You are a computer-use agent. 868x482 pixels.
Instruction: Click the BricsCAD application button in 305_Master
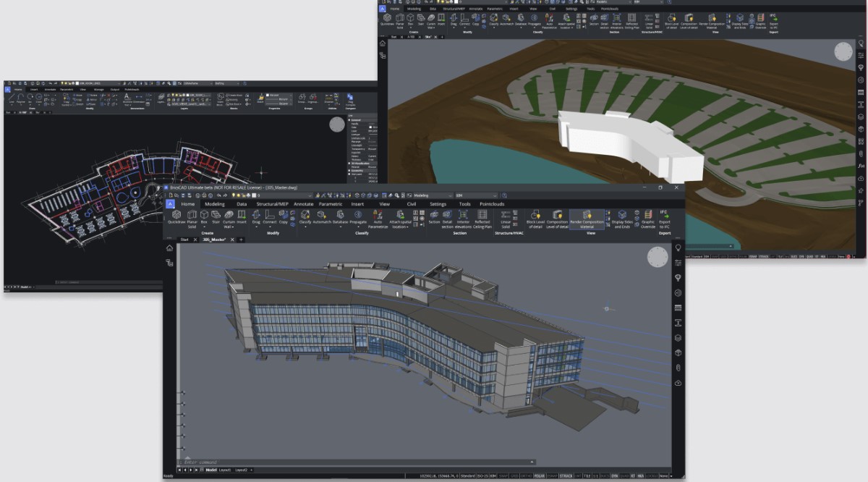171,204
